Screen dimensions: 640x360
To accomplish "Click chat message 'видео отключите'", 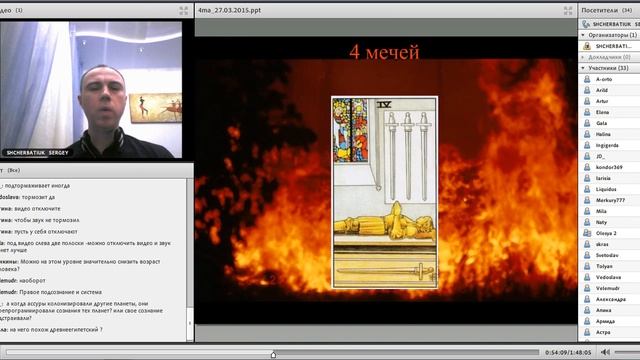I will pos(37,209).
